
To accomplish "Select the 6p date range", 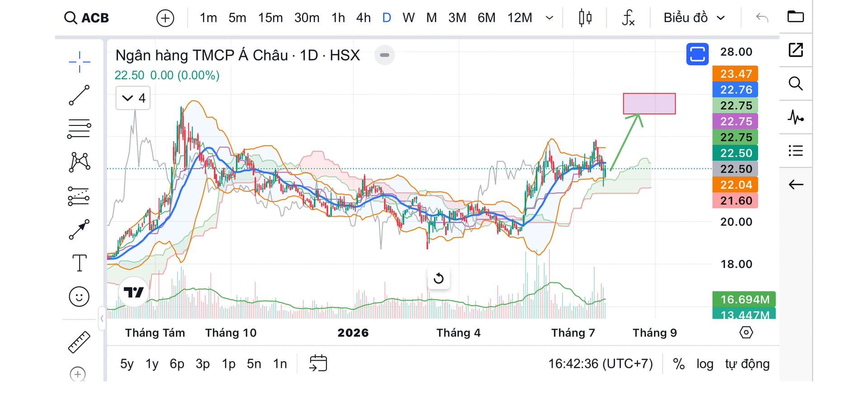I will tap(177, 364).
